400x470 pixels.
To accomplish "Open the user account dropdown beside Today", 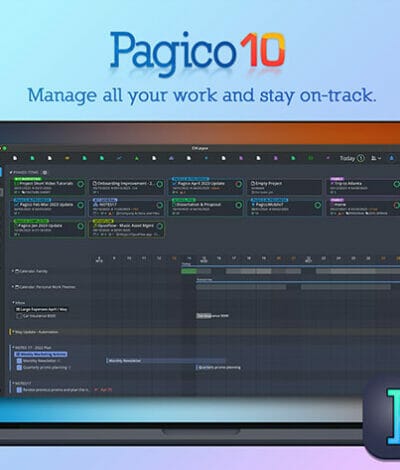I will point(376,158).
